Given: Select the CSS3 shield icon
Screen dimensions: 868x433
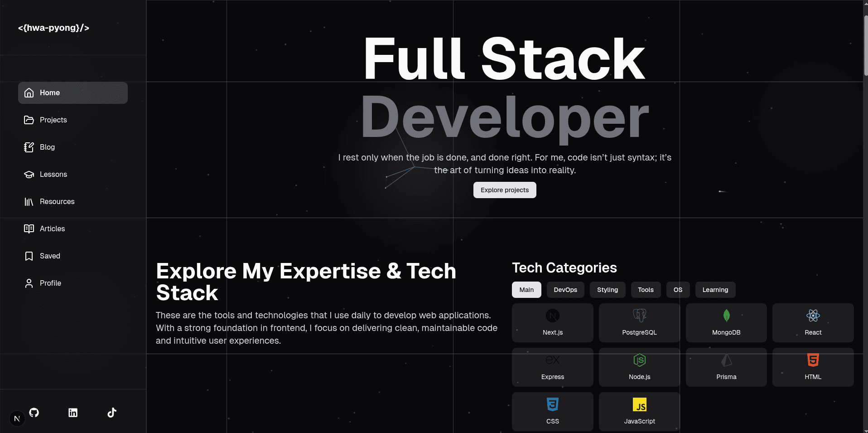Looking at the screenshot, I should [552, 404].
